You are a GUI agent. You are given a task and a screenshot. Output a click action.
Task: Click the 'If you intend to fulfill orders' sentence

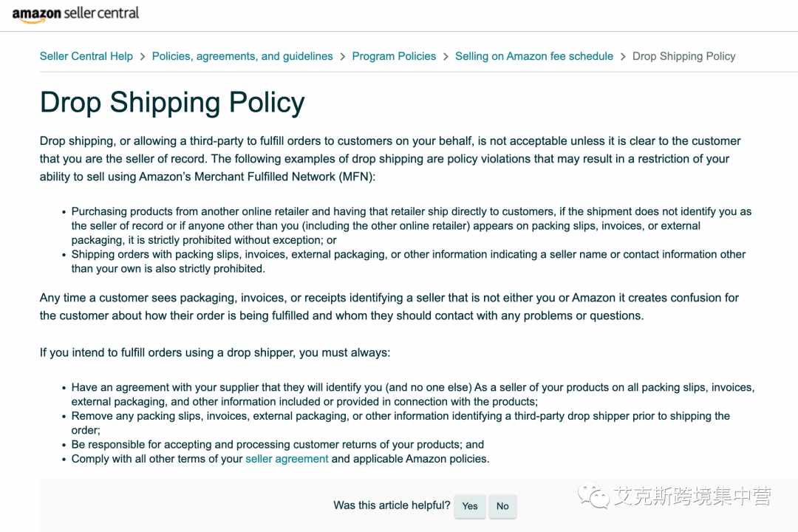(x=215, y=352)
